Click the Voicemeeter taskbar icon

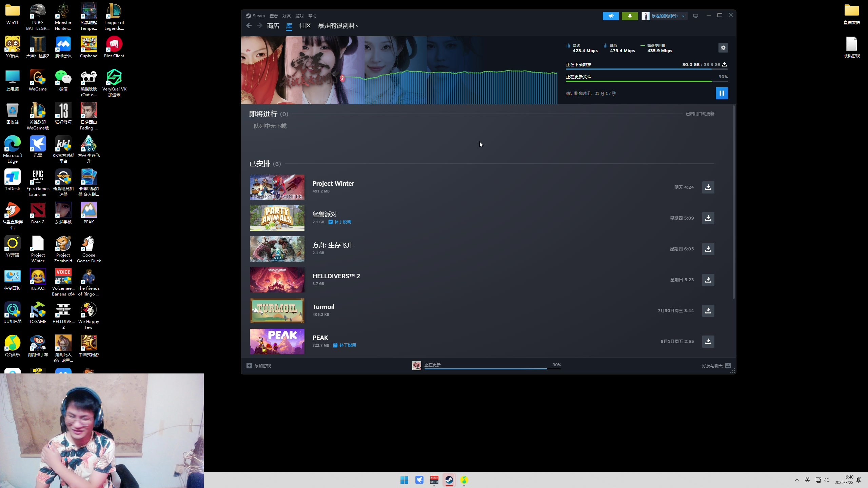[434, 480]
